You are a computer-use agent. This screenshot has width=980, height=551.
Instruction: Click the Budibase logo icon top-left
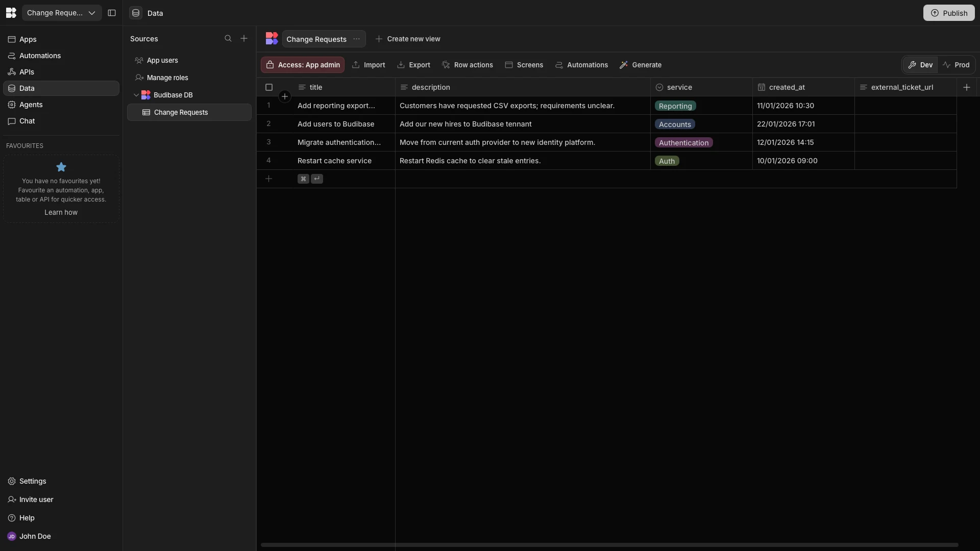point(11,13)
